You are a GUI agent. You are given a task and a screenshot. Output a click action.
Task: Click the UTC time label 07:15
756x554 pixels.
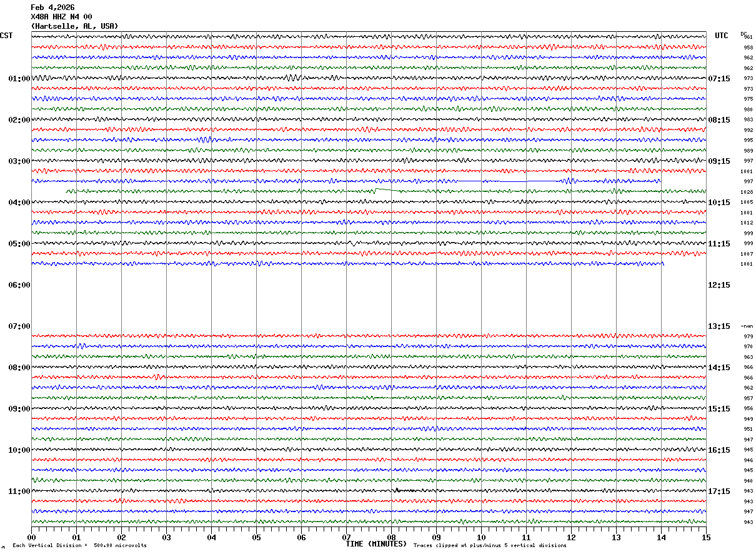[x=719, y=79]
